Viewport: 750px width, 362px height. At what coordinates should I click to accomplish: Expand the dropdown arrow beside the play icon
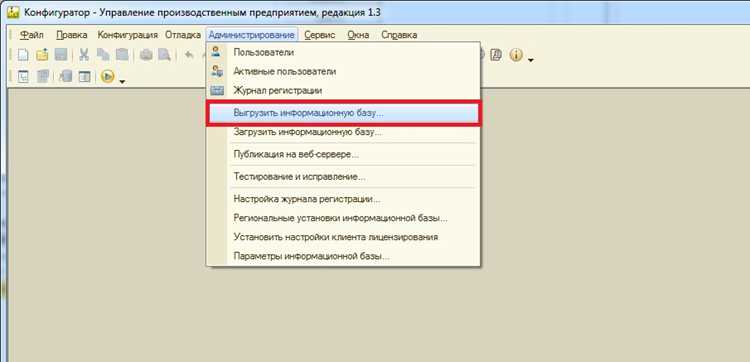(122, 82)
